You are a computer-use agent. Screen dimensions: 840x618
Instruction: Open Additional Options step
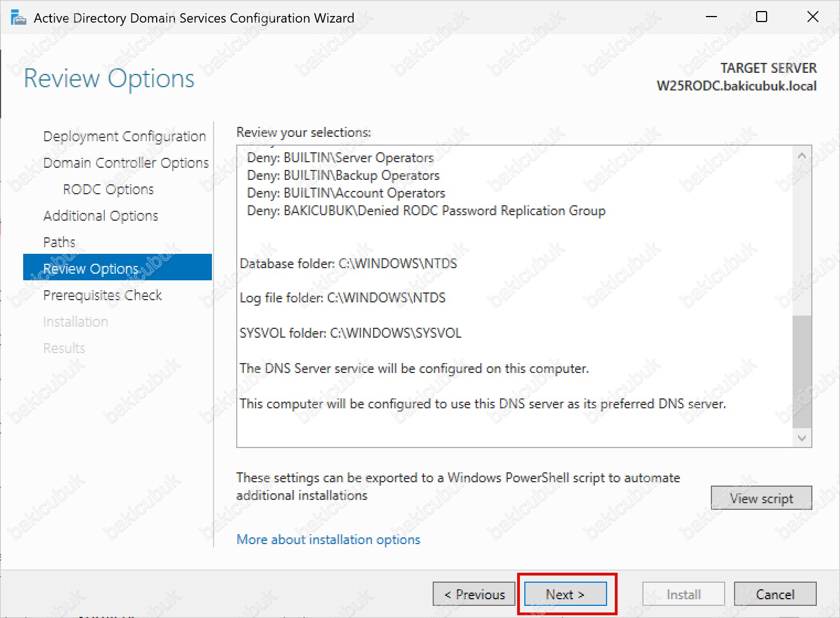(101, 216)
